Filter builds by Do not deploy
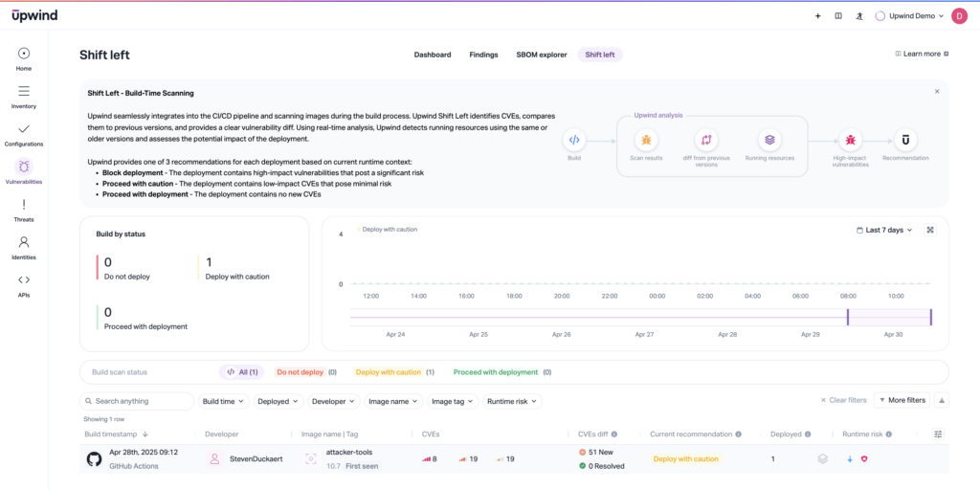 (300, 372)
